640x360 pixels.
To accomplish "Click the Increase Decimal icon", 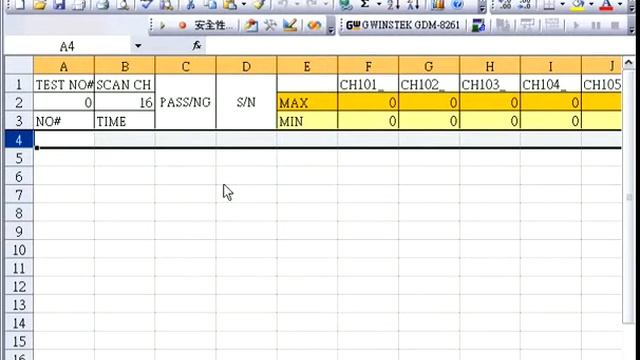I will point(505,4).
